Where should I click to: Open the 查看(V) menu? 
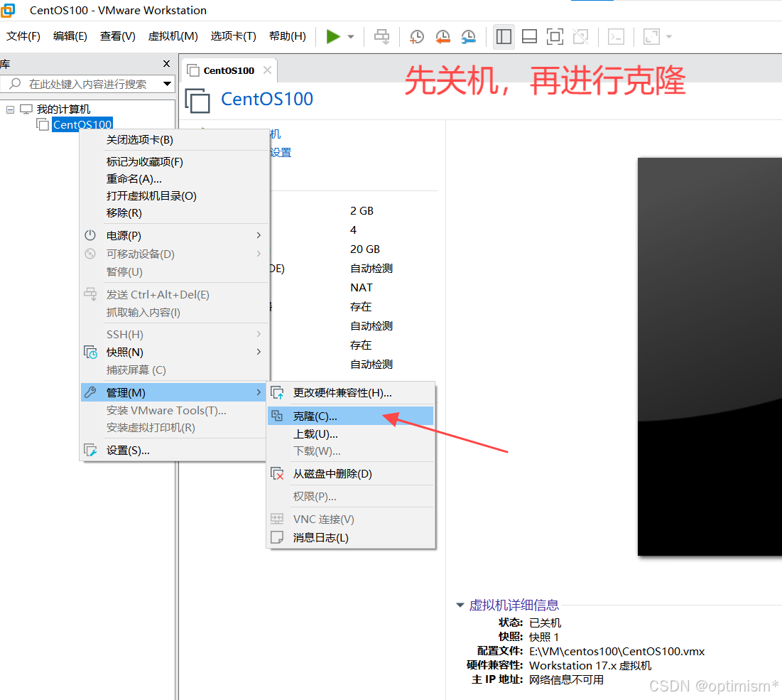(117, 36)
